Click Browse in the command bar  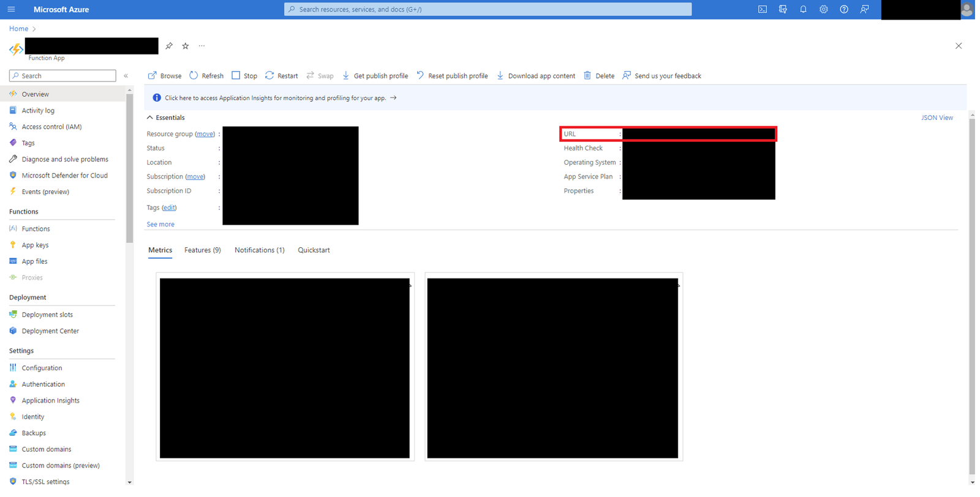coord(165,76)
